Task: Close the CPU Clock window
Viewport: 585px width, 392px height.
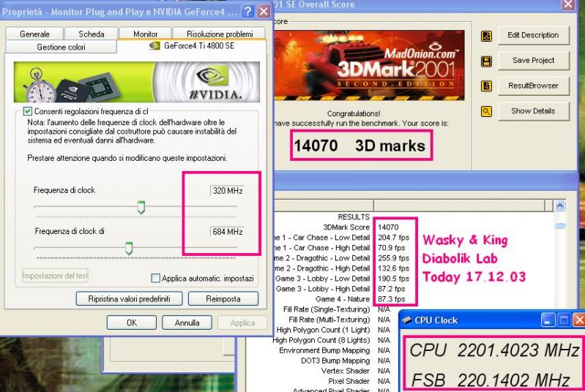Action: 578,320
